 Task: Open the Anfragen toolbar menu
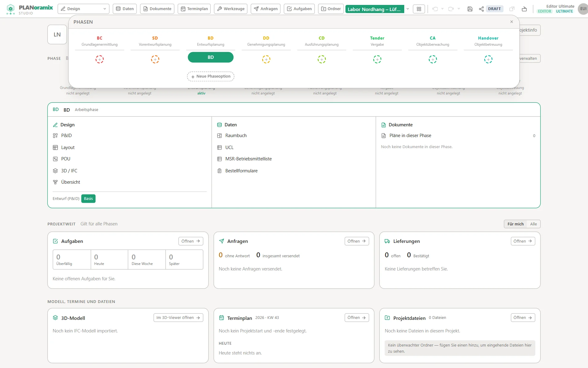pos(266,9)
